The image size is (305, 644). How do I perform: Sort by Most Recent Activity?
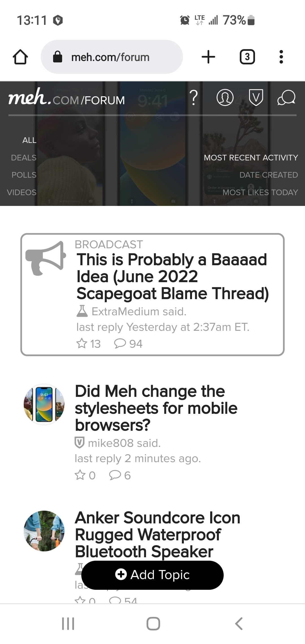251,158
